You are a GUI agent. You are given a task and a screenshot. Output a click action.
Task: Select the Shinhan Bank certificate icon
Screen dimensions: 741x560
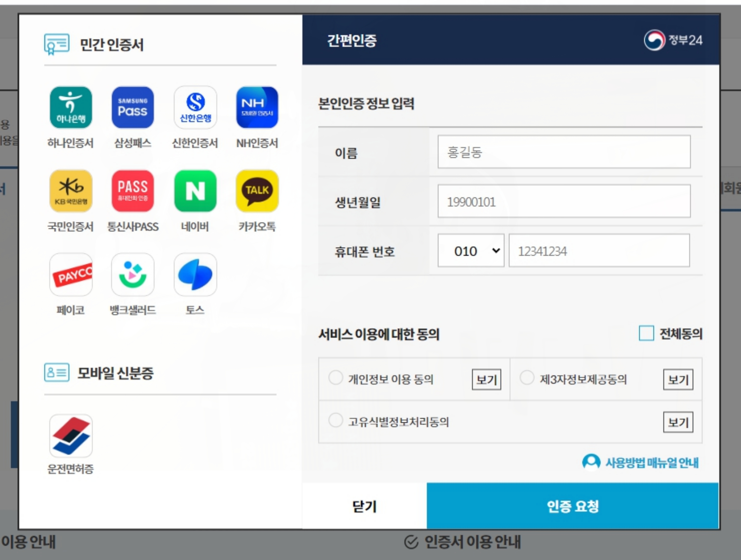(x=195, y=108)
